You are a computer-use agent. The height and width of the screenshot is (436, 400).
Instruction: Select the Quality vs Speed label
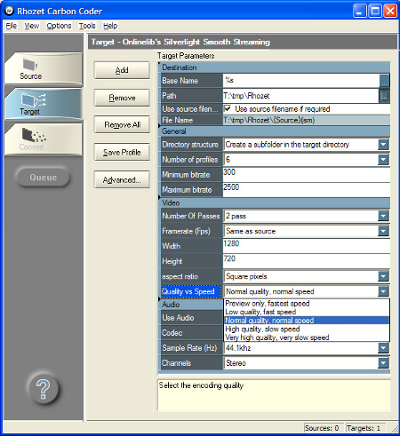pyautogui.click(x=191, y=292)
